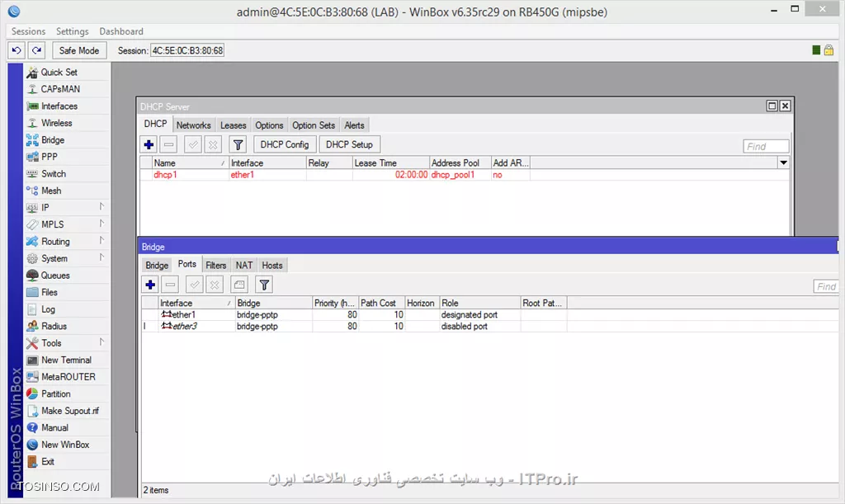Add new DHCP server with plus icon
Screen dimensions: 845x504
tap(149, 144)
